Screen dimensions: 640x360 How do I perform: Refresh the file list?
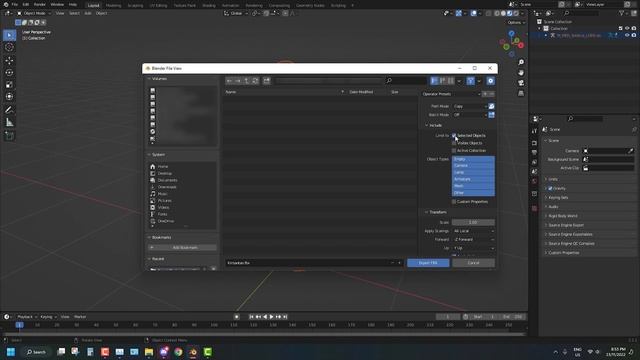coord(255,81)
